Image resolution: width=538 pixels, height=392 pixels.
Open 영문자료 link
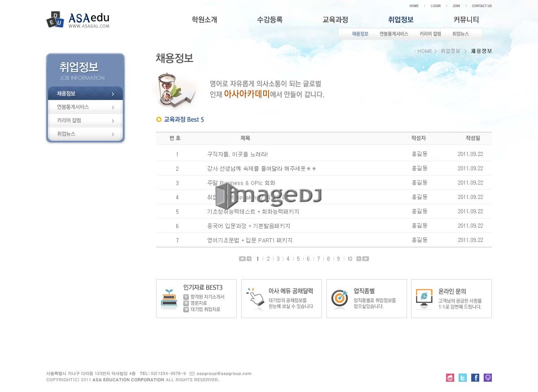point(199,303)
